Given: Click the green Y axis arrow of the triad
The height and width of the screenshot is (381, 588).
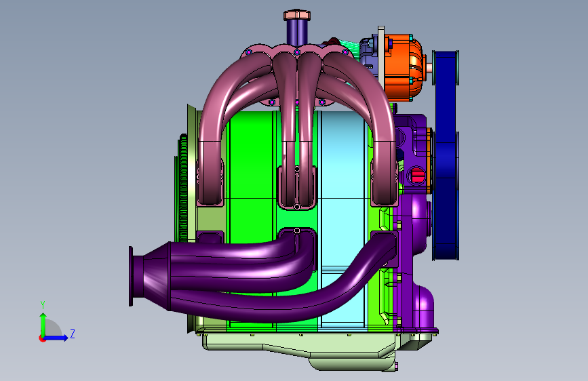Looking at the screenshot, I should 43,325.
